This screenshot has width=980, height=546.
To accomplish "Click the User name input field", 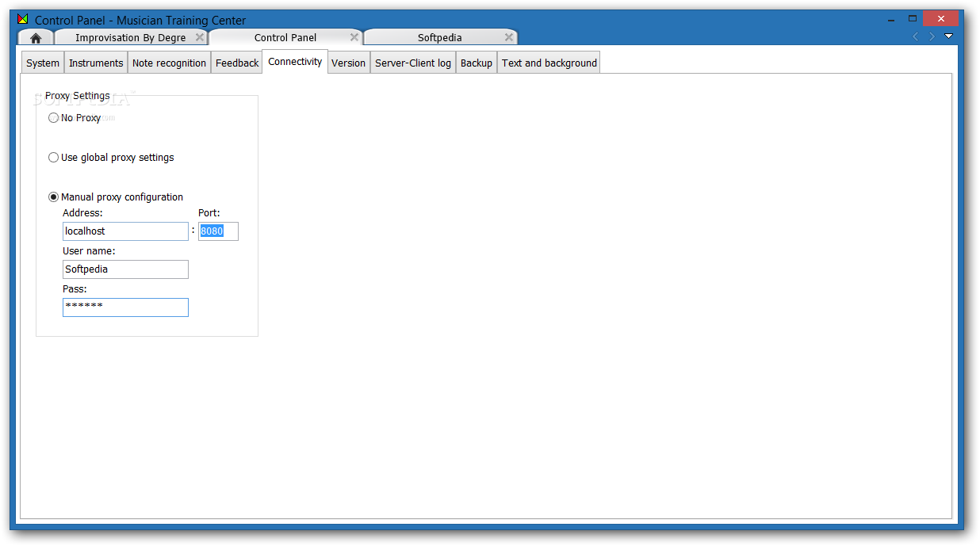I will point(125,269).
